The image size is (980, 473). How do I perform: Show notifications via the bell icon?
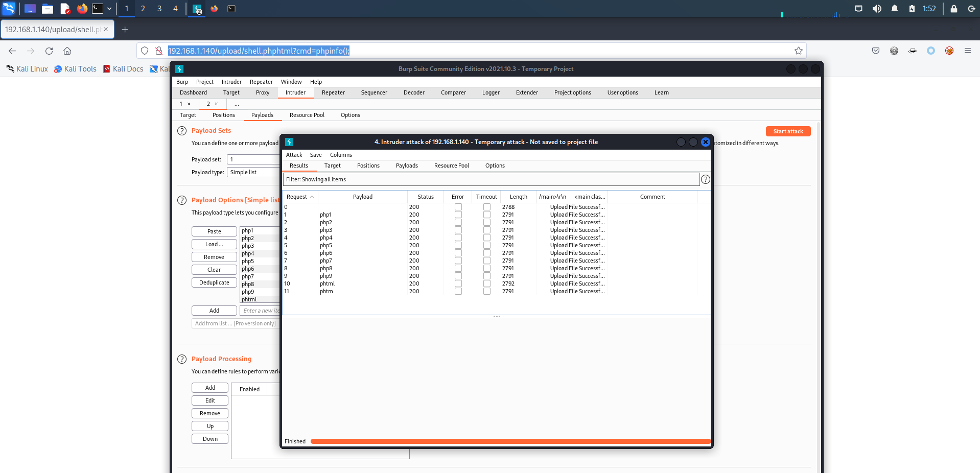pyautogui.click(x=895, y=9)
